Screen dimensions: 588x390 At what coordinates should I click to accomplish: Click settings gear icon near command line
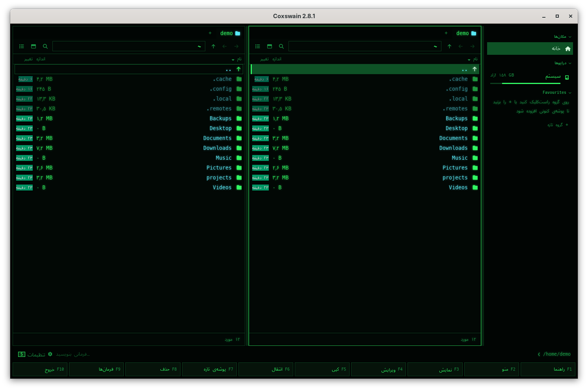(50, 354)
